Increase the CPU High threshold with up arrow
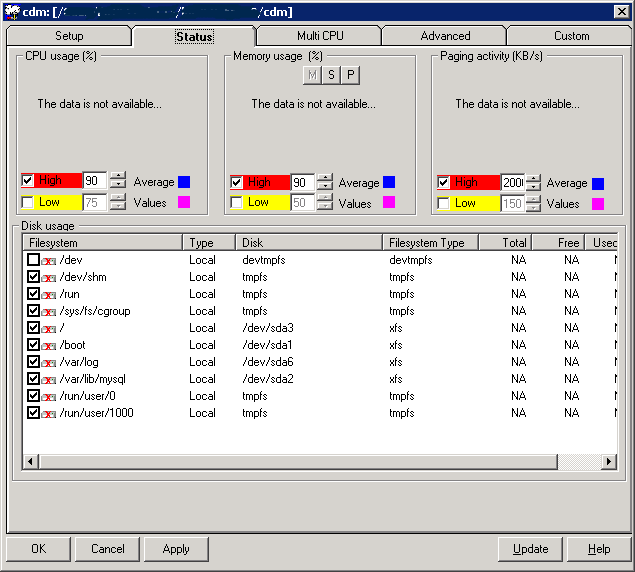Screen dimensions: 635x572 click(118, 178)
